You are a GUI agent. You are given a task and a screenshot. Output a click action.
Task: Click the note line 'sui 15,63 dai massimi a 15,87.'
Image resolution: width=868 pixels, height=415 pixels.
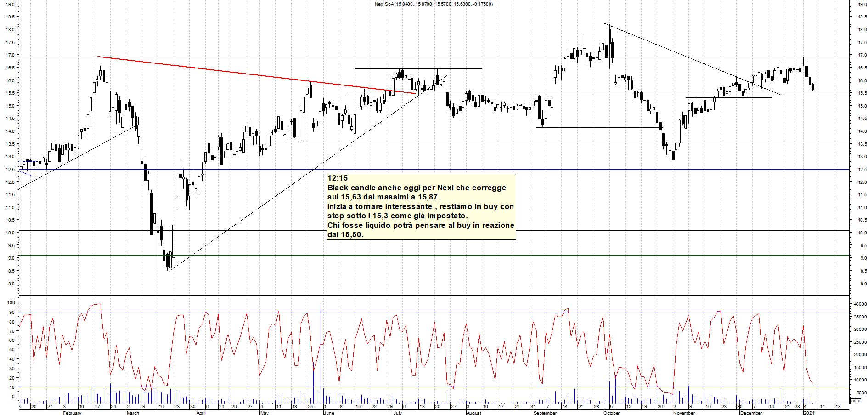point(384,197)
